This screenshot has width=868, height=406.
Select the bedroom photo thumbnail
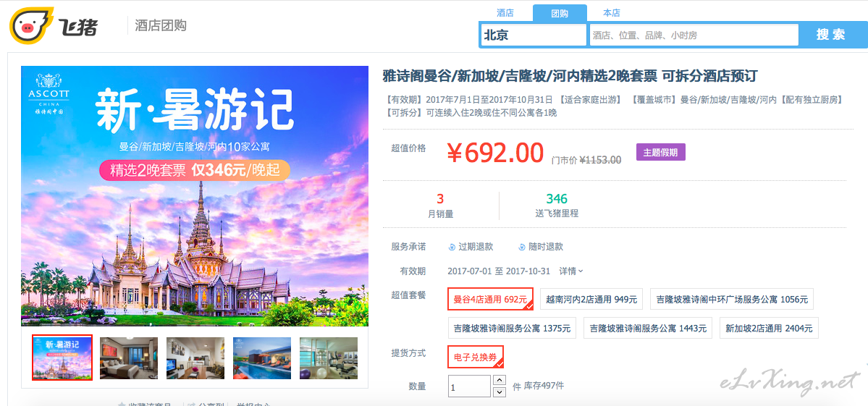pyautogui.click(x=128, y=358)
